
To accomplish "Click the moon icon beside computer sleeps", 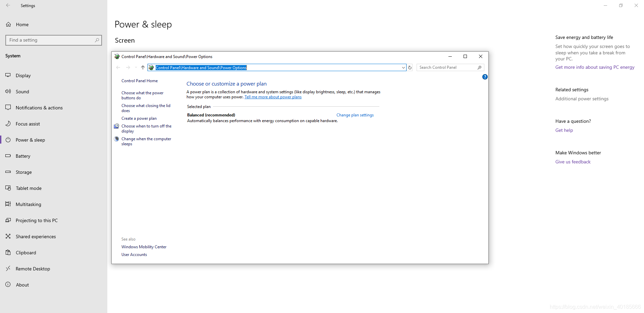I will (116, 139).
